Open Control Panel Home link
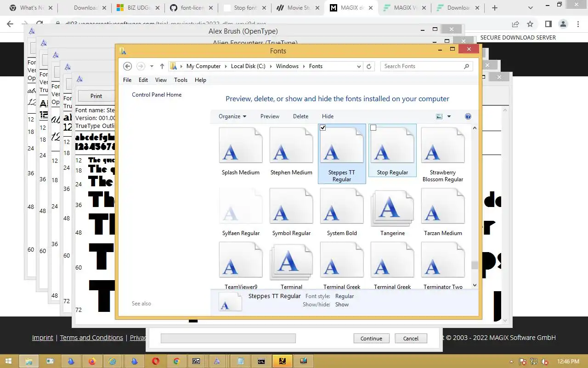 pos(157,95)
